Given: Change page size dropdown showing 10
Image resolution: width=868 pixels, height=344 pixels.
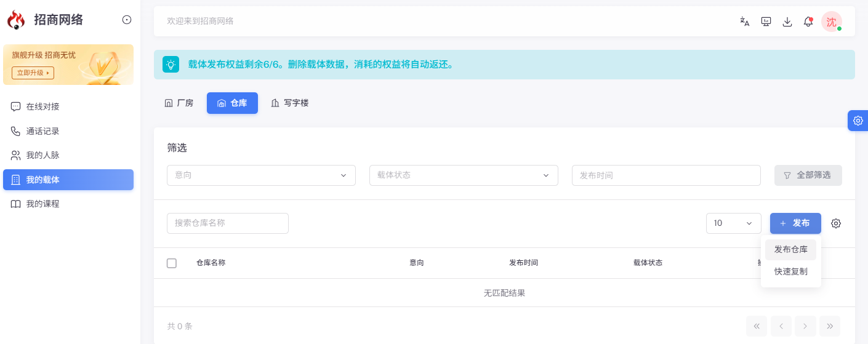Looking at the screenshot, I should coord(734,223).
